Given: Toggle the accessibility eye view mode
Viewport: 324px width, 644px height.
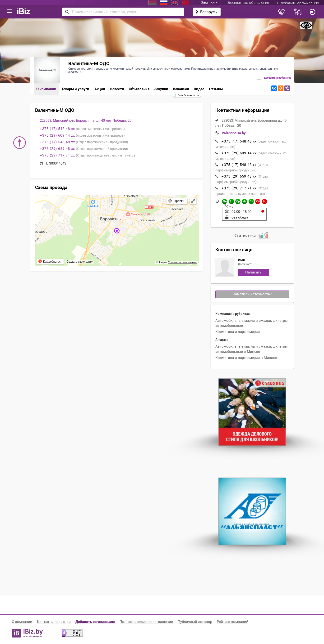Looking at the screenshot, I should click(x=306, y=25).
